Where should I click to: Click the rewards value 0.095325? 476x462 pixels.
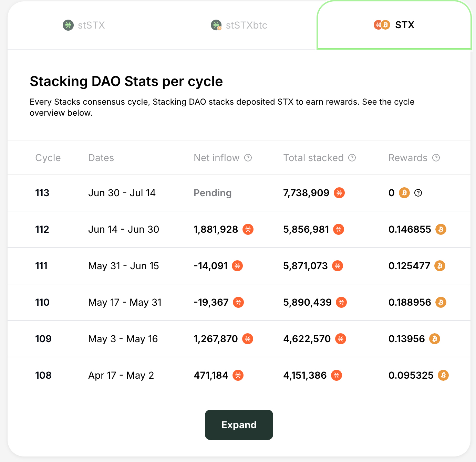tap(411, 375)
